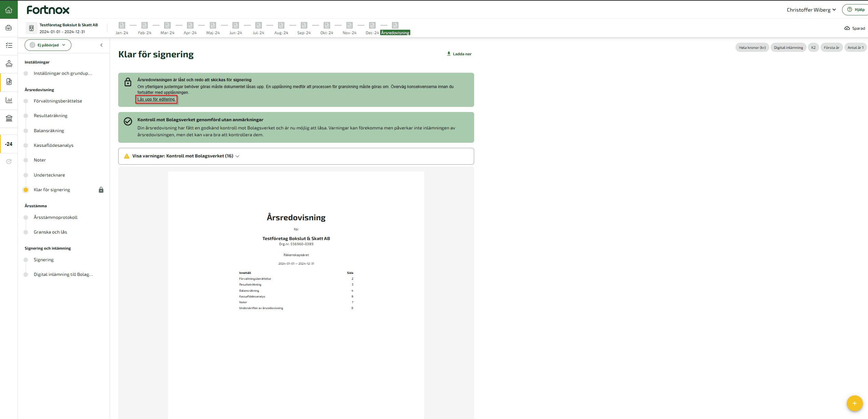Click the yellow plus floating button

tap(855, 403)
